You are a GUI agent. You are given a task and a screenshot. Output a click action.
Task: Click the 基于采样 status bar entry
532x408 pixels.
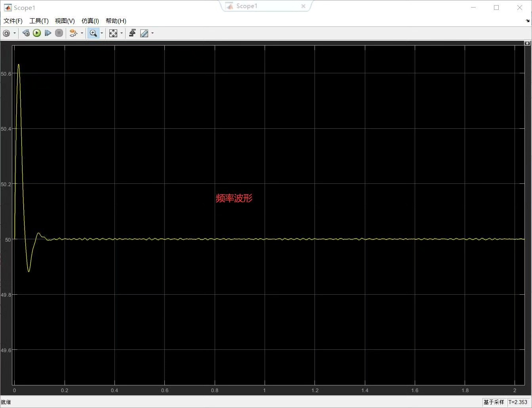(494, 402)
